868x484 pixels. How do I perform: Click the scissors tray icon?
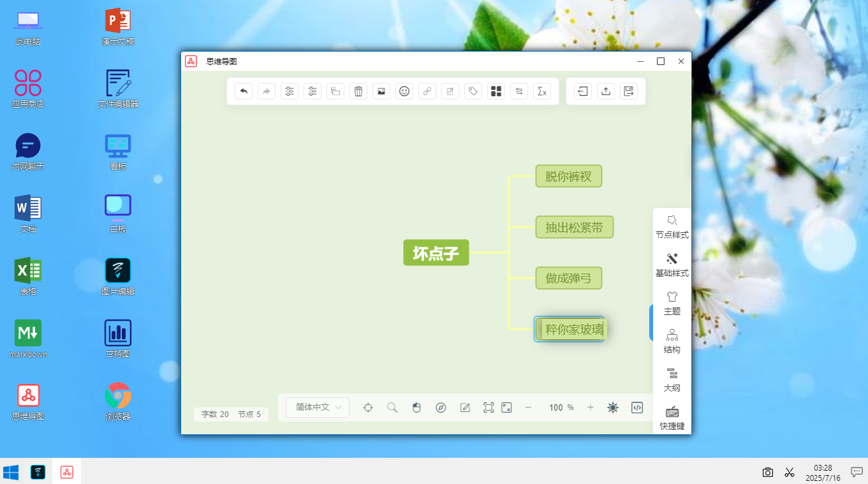coord(790,473)
